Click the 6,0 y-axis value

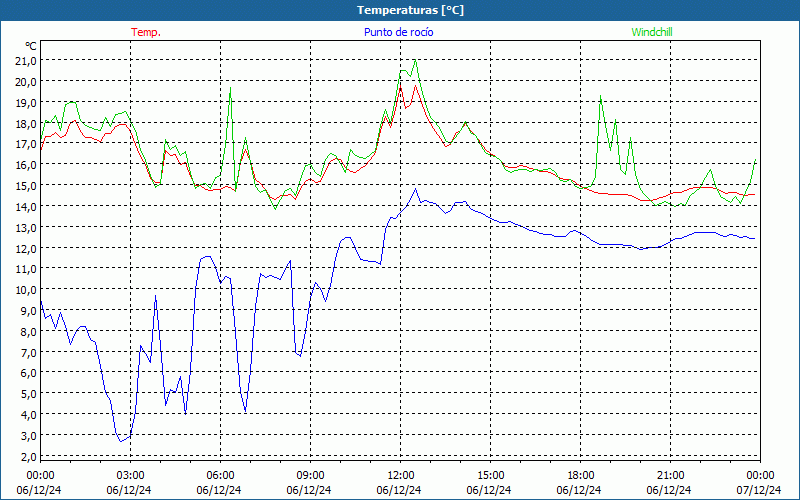30,373
